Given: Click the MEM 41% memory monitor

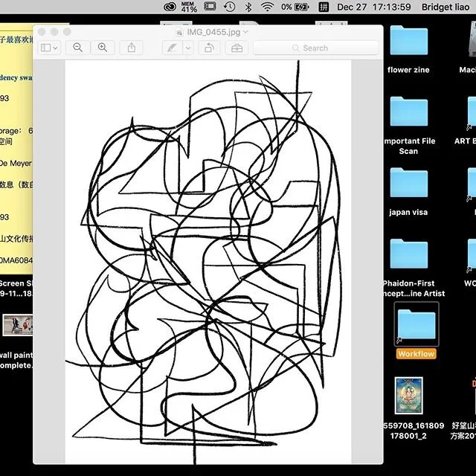Looking at the screenshot, I should [189, 7].
